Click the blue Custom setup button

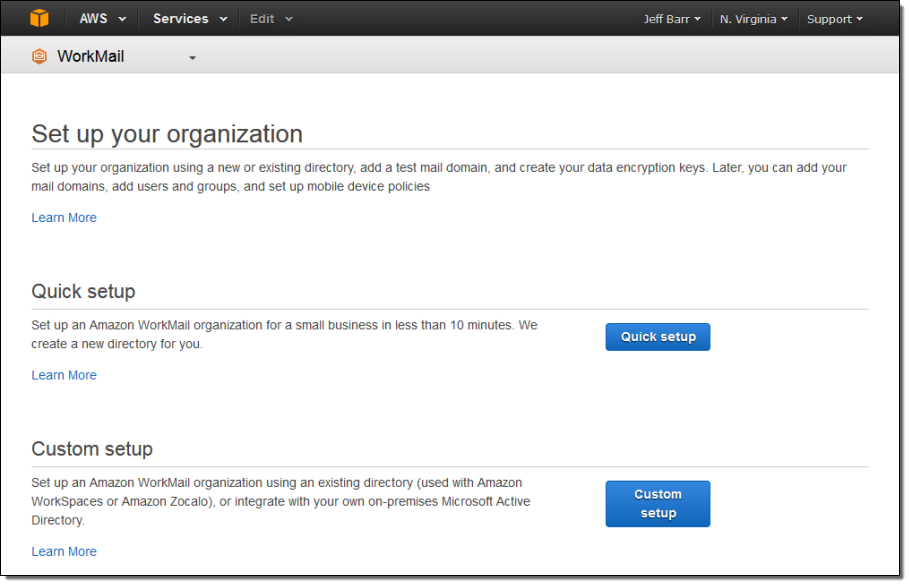(x=657, y=504)
